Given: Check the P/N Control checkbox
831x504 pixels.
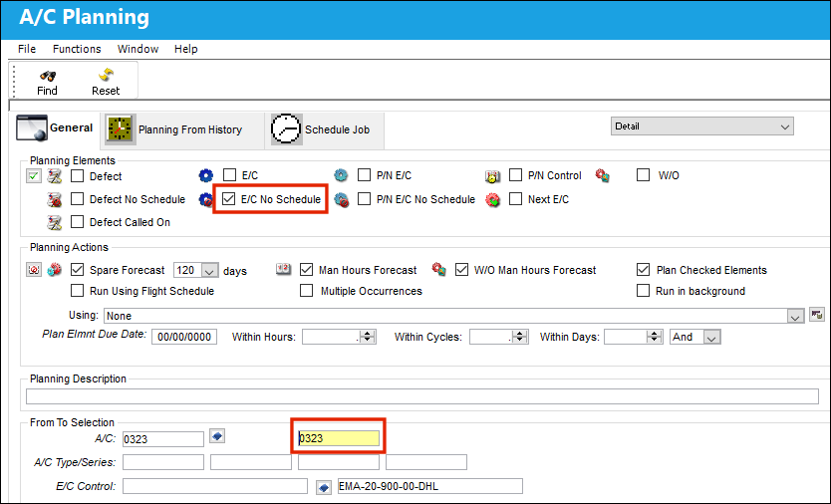Looking at the screenshot, I should [516, 175].
